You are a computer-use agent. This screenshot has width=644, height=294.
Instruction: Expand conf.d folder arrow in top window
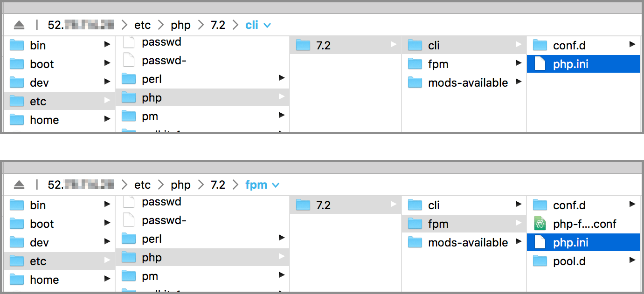[632, 45]
